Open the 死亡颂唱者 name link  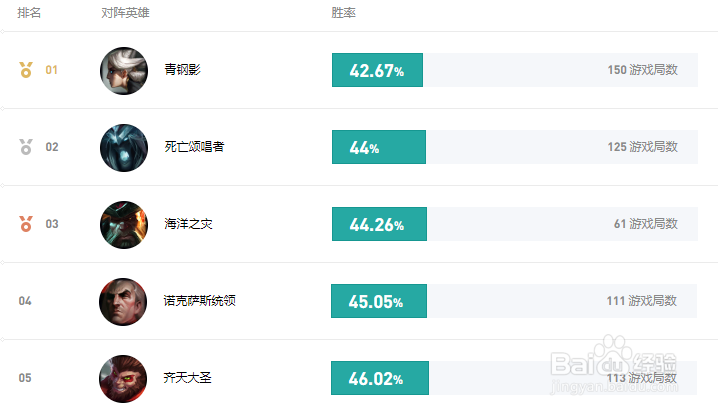coord(194,147)
